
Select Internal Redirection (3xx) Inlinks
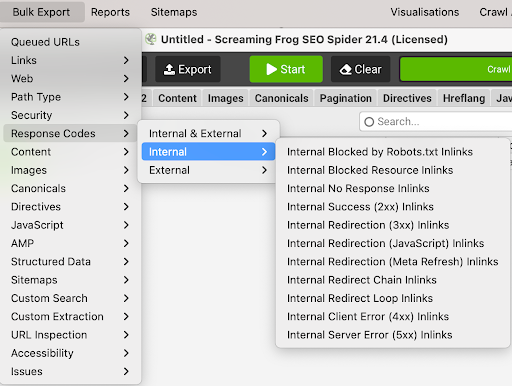click(x=368, y=225)
